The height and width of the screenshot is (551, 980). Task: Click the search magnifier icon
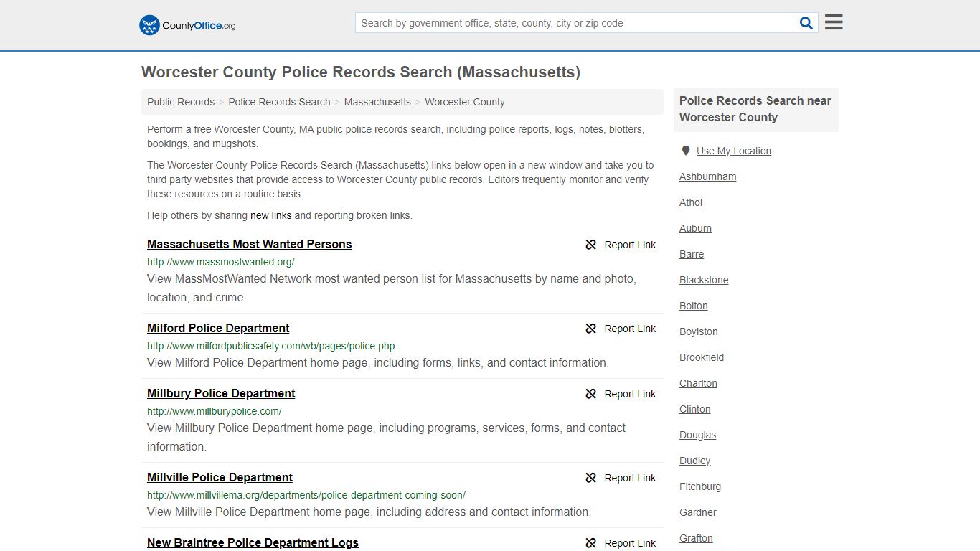tap(806, 23)
